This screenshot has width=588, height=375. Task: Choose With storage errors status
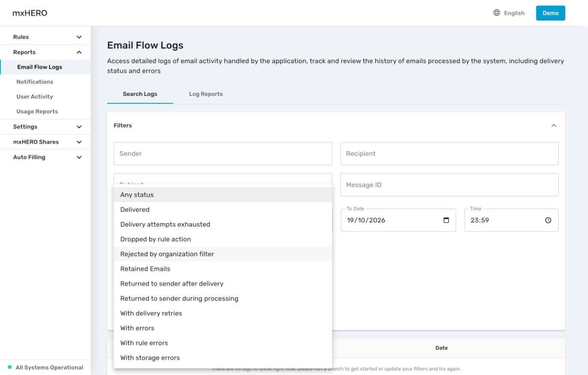pyautogui.click(x=223, y=358)
